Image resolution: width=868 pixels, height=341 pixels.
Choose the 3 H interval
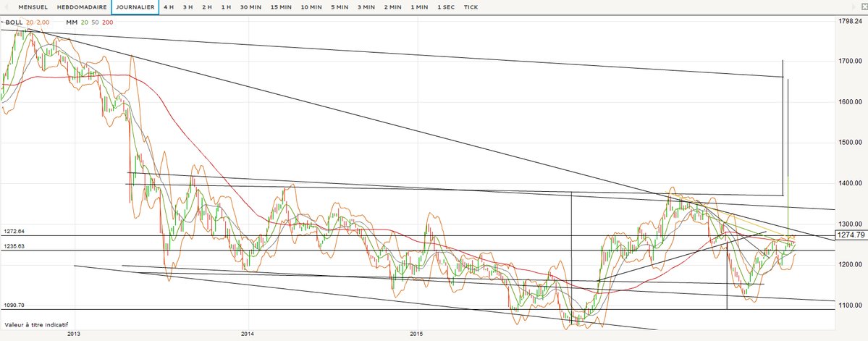click(x=187, y=7)
